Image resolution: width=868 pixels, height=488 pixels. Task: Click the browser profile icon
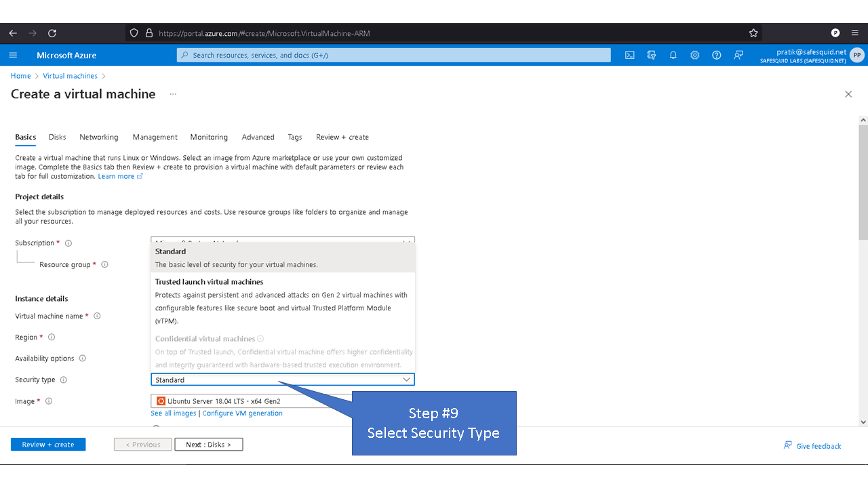(x=835, y=33)
